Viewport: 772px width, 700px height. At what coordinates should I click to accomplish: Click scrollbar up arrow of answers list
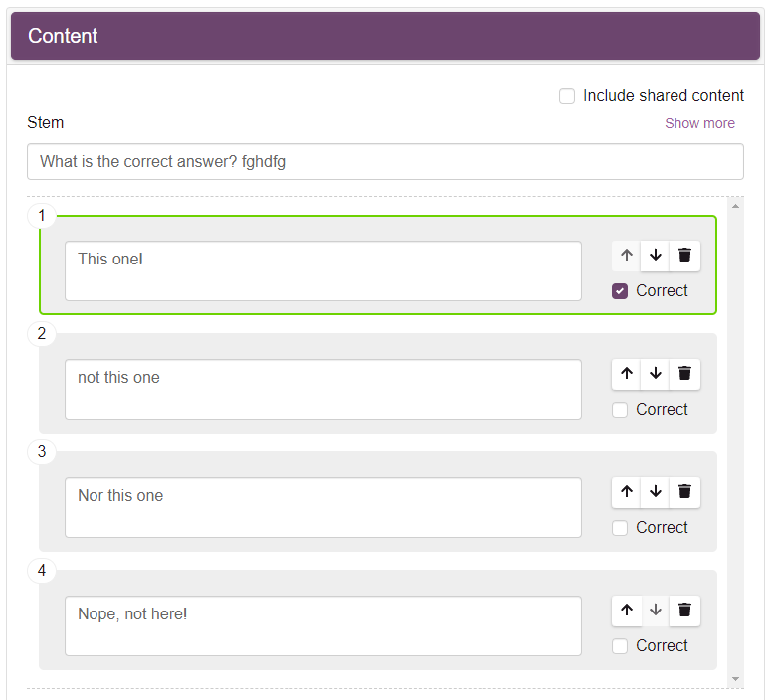click(735, 206)
